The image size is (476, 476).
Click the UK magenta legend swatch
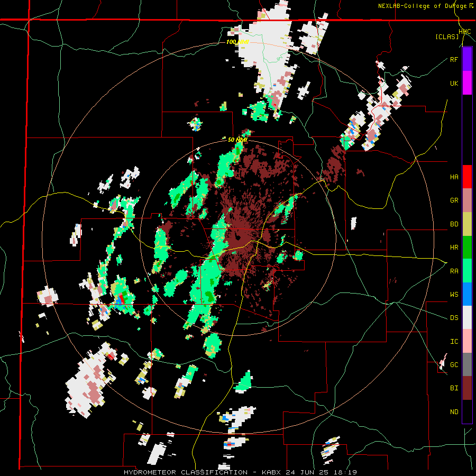[467, 83]
